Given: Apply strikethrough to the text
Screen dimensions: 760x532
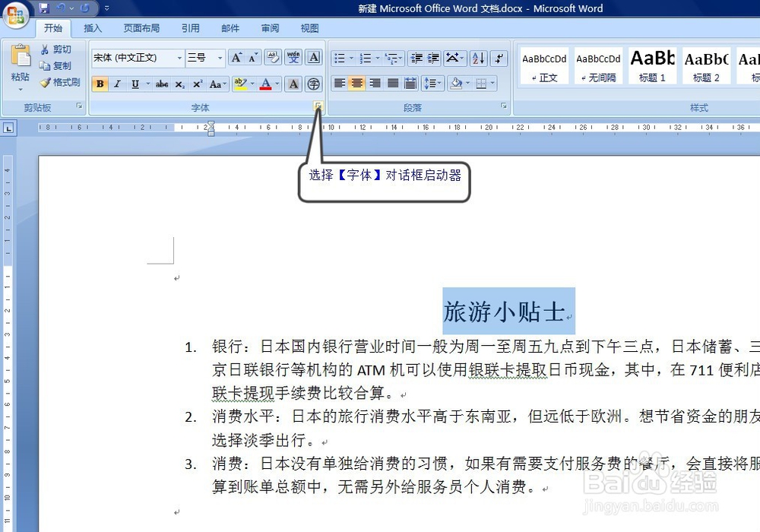Looking at the screenshot, I should [162, 84].
